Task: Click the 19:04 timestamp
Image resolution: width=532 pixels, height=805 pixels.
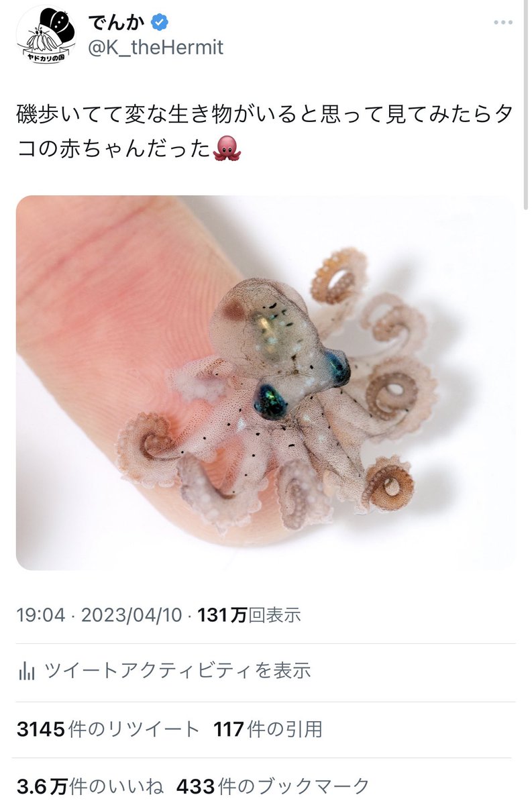Action: (41, 614)
